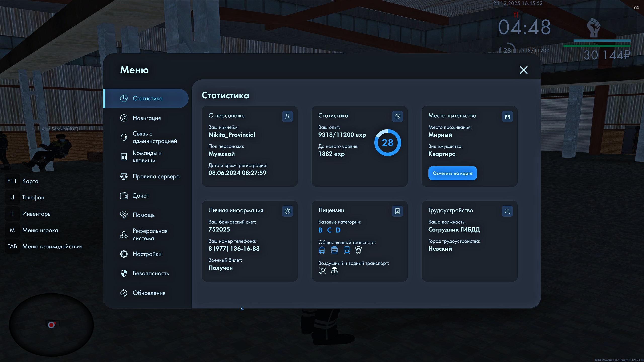644x362 pixels.
Task: Switch to Правила сервера section
Action: click(156, 176)
